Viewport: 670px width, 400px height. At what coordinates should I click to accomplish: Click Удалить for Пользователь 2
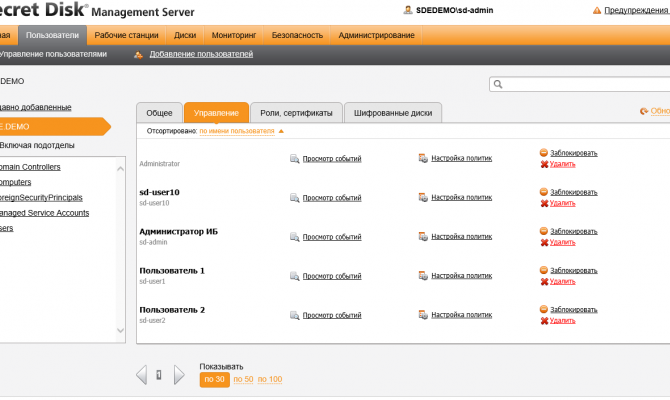[562, 321]
